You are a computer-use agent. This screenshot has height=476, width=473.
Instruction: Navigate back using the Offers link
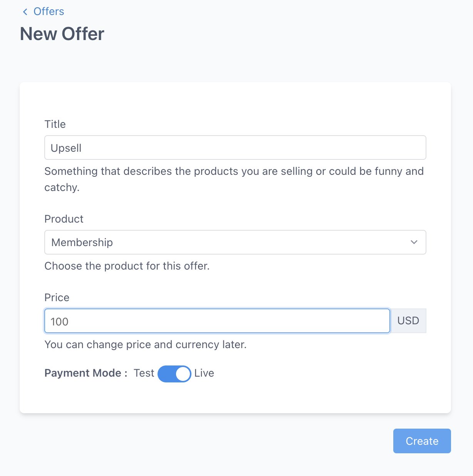(x=49, y=12)
